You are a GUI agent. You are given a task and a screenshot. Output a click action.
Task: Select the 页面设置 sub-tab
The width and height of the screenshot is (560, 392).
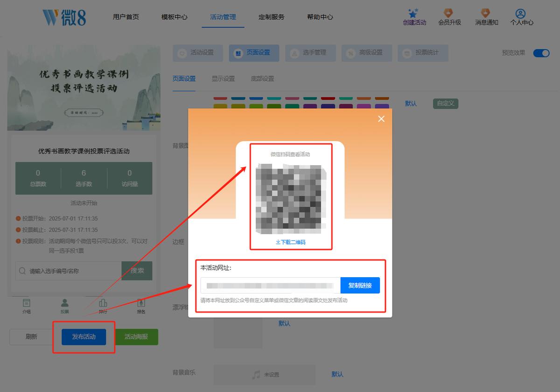tap(184, 79)
